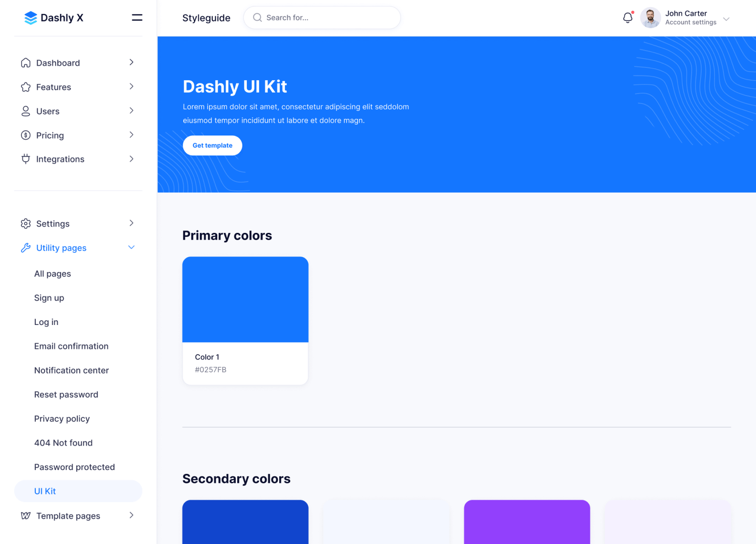This screenshot has width=756, height=544.
Task: Click the Color 1 blue swatch
Action: tap(245, 299)
